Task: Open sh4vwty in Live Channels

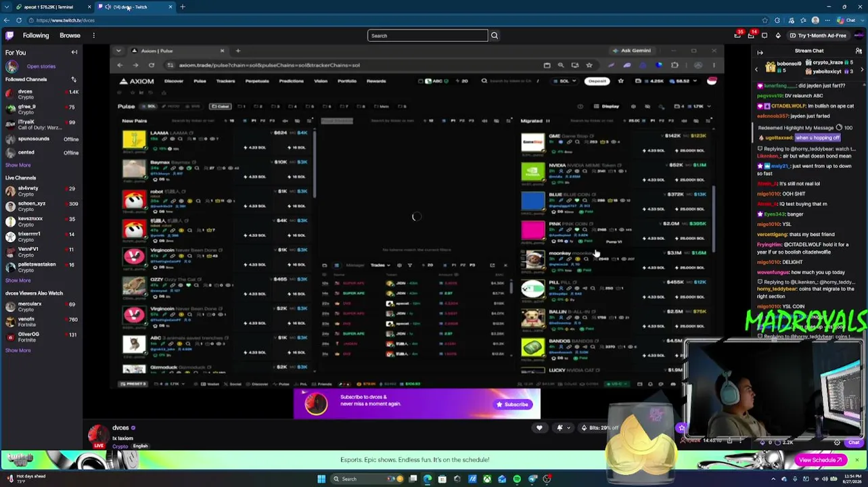Action: click(x=41, y=191)
